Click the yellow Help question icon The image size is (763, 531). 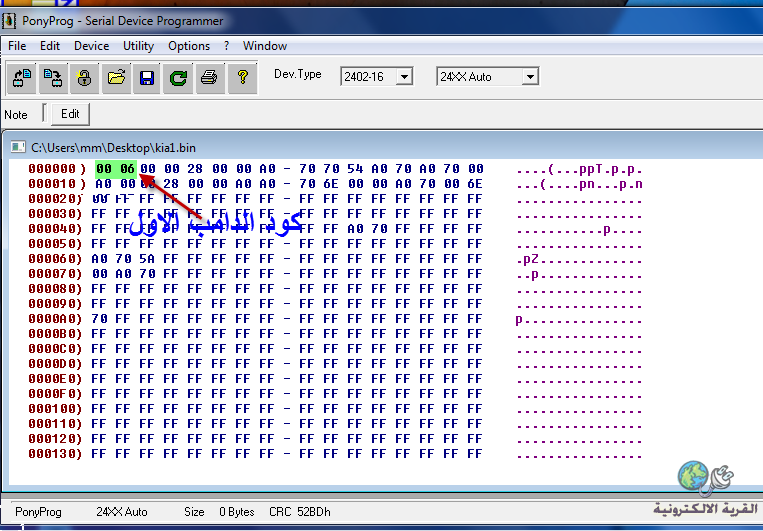click(x=242, y=77)
